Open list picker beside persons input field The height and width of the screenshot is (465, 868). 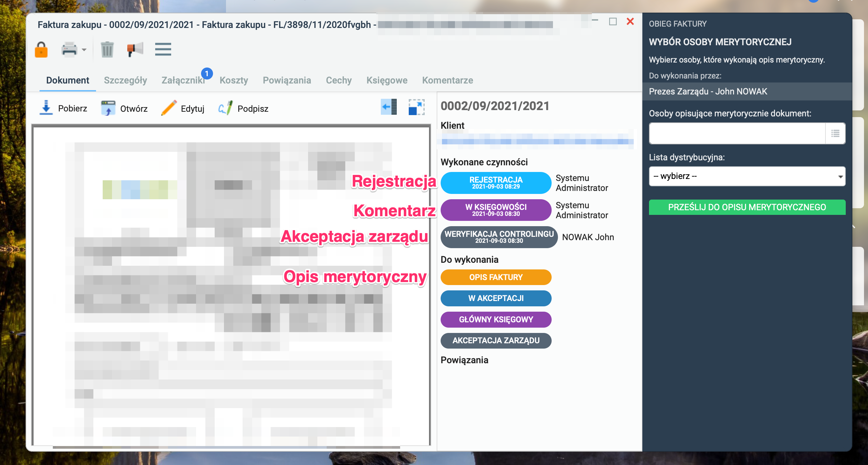point(835,133)
